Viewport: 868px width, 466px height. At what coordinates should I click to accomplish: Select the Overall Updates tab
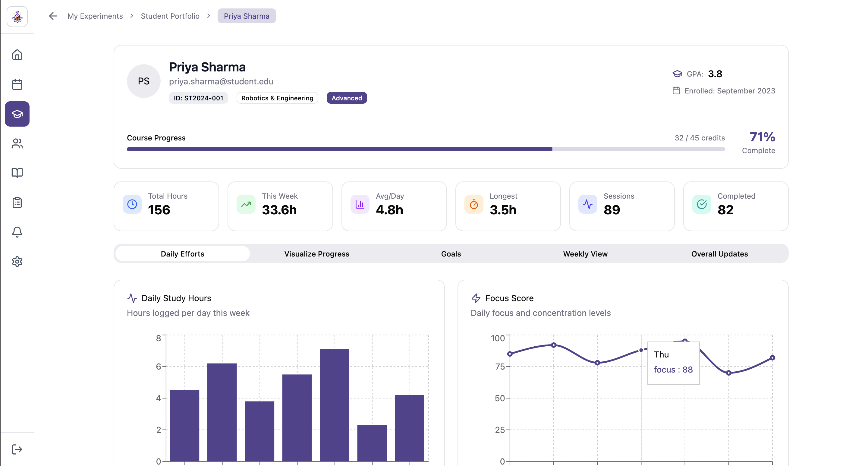coord(719,254)
